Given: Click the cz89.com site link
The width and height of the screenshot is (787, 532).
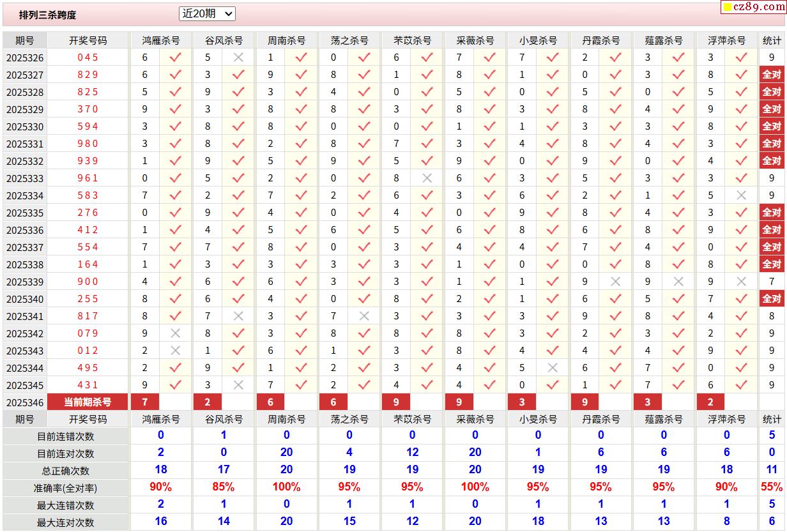Looking at the screenshot, I should click(754, 7).
